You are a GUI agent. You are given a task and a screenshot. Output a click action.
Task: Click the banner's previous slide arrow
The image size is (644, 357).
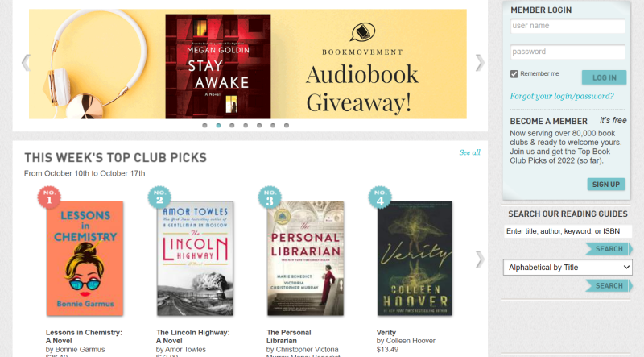tap(26, 63)
